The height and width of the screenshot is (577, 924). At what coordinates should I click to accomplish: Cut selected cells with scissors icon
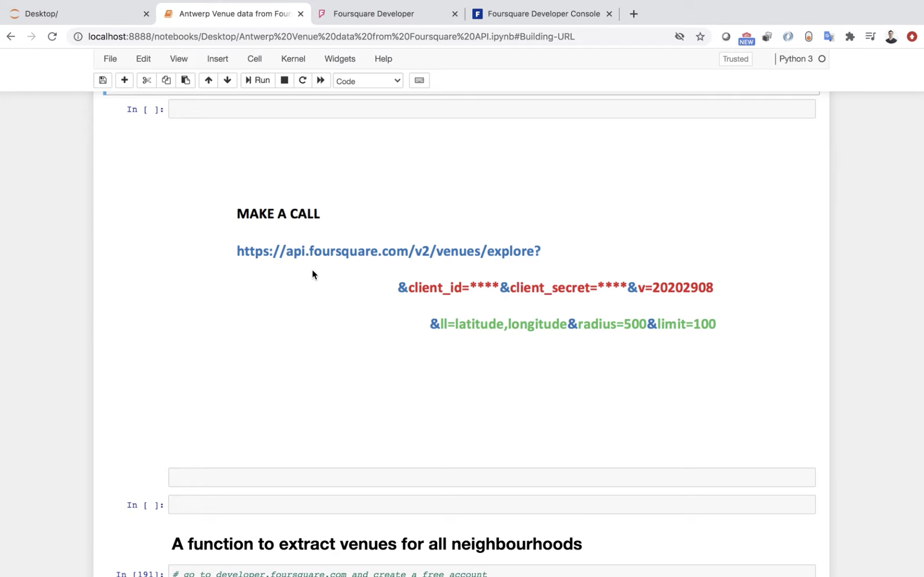(x=146, y=80)
